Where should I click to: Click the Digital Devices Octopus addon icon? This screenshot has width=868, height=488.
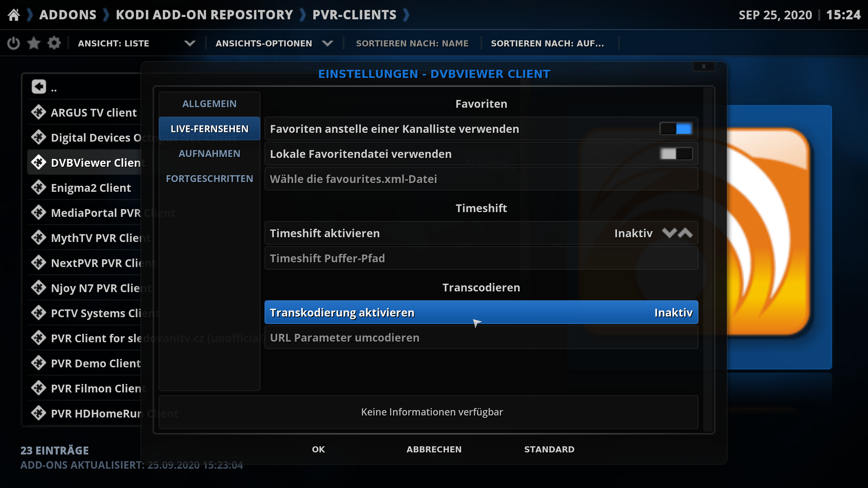(x=39, y=137)
